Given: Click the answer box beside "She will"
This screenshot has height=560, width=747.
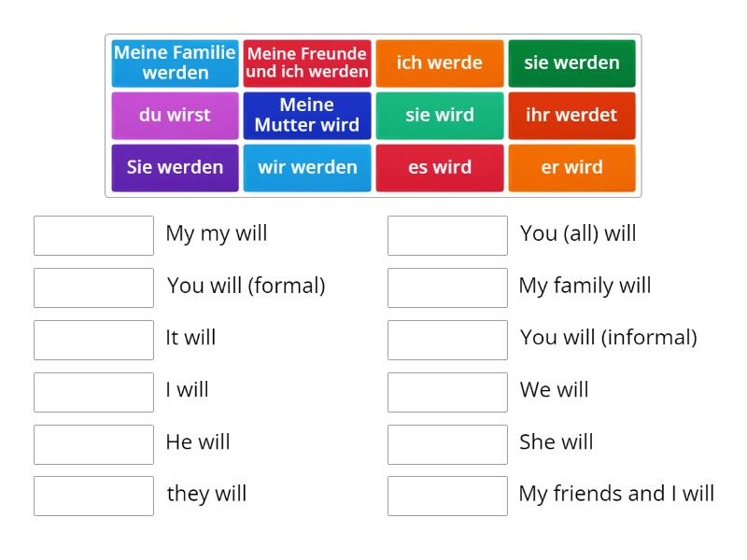Looking at the screenshot, I should point(447,443).
